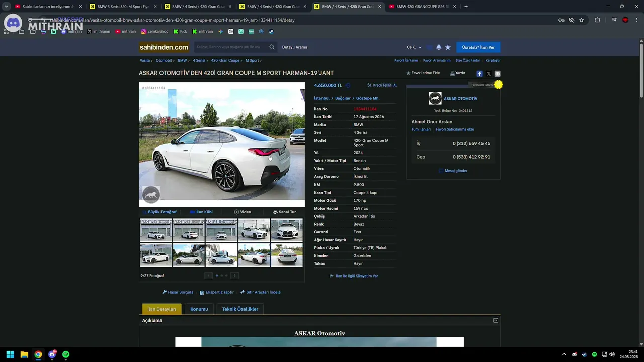Screen dimensions: 644x362
Task: Open Büyük Fotoğraf view
Action: coord(159,212)
